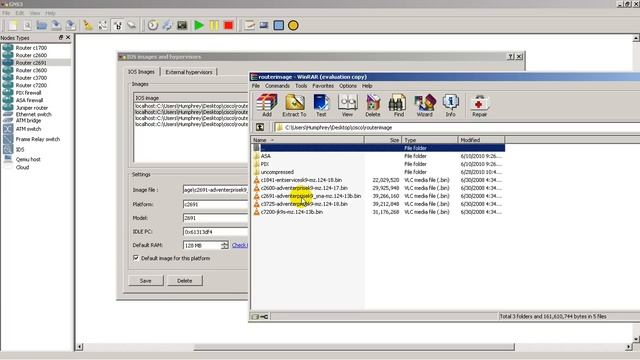Image resolution: width=640 pixels, height=360 pixels.
Task: Click Delete button in IOS images dialog
Action: 184,281
